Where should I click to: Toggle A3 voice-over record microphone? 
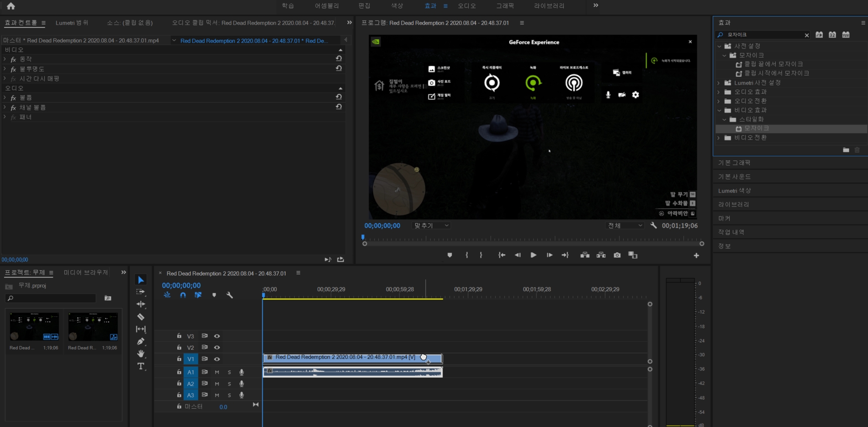[242, 395]
